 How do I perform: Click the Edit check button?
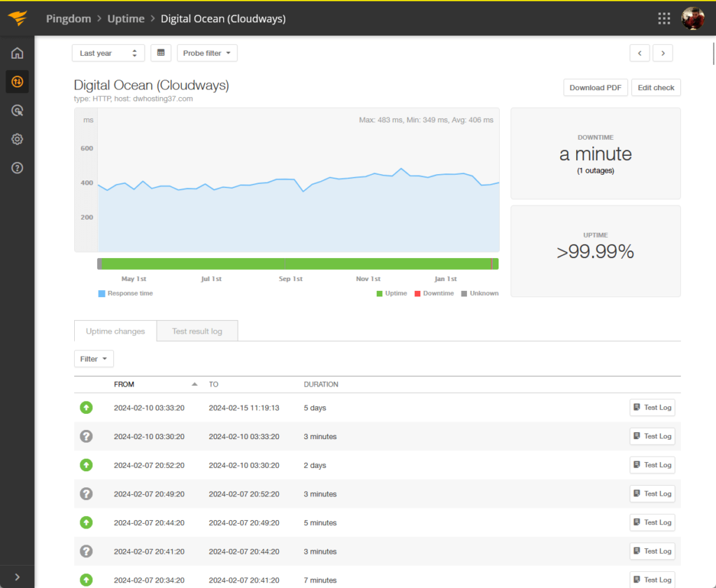coord(656,87)
